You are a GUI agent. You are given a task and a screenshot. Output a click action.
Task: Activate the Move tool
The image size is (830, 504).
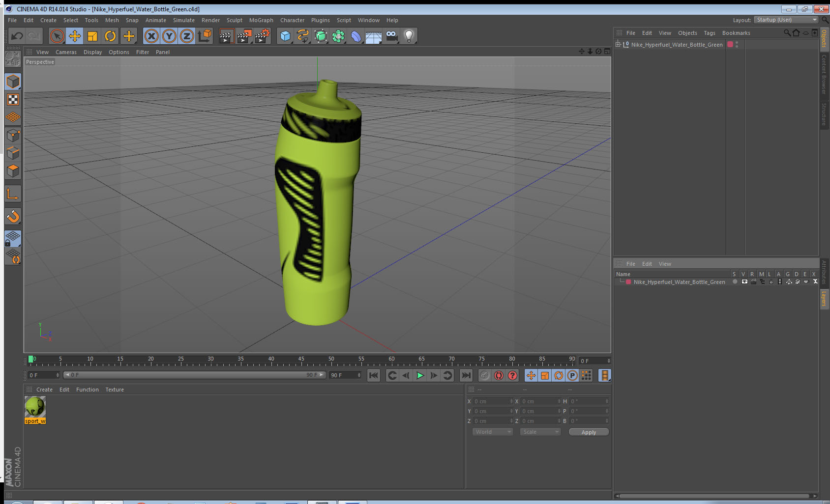(75, 36)
